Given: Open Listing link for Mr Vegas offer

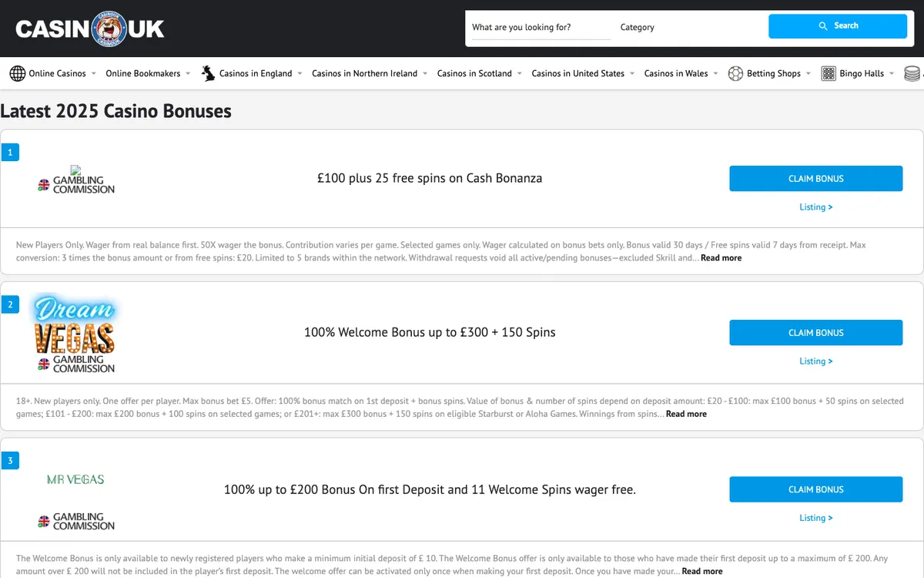Looking at the screenshot, I should coord(816,518).
